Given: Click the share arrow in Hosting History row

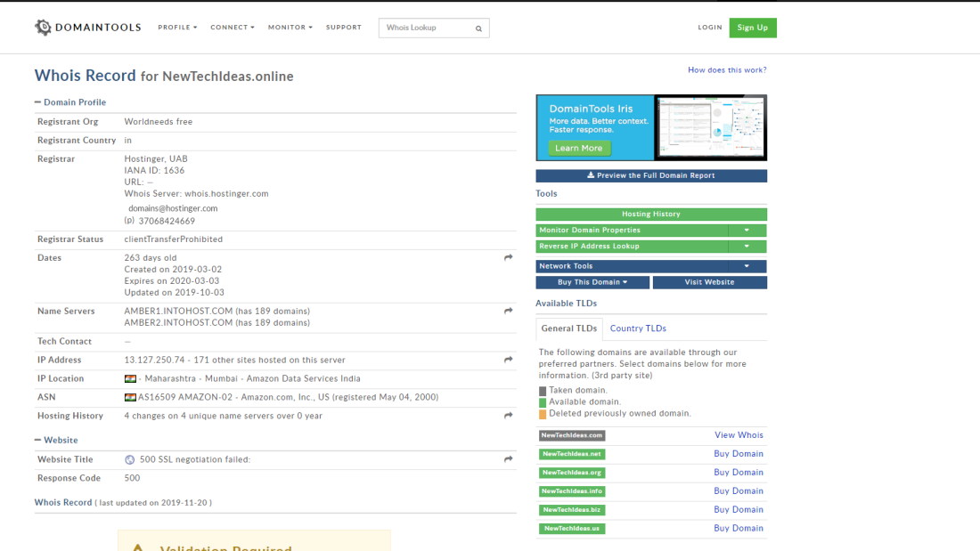Looking at the screenshot, I should pyautogui.click(x=508, y=416).
